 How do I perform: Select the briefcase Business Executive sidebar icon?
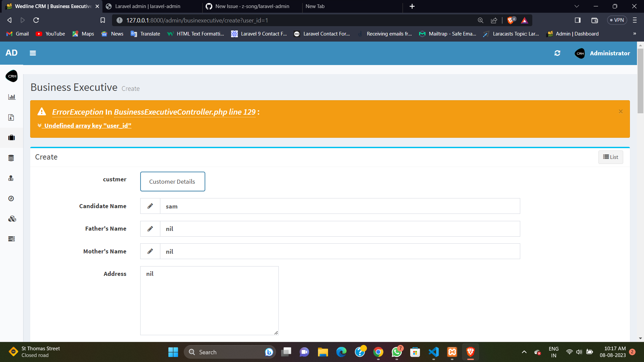[x=11, y=137]
